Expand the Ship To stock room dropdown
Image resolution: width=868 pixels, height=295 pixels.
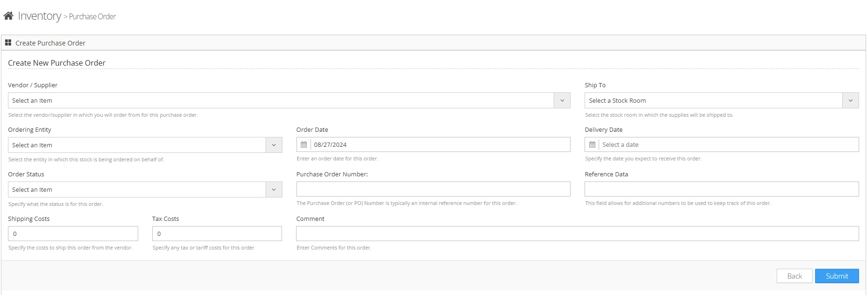click(x=850, y=100)
